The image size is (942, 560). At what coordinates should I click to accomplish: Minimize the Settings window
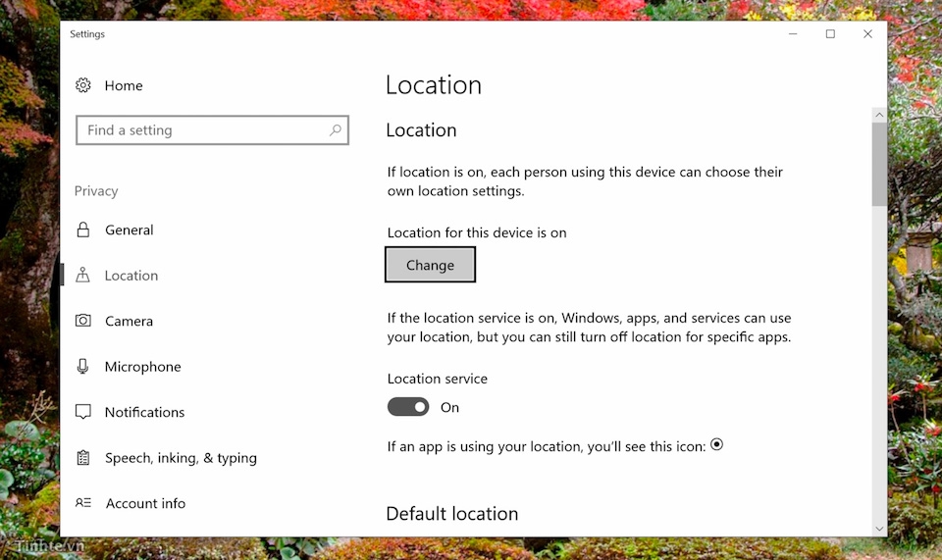pyautogui.click(x=793, y=34)
